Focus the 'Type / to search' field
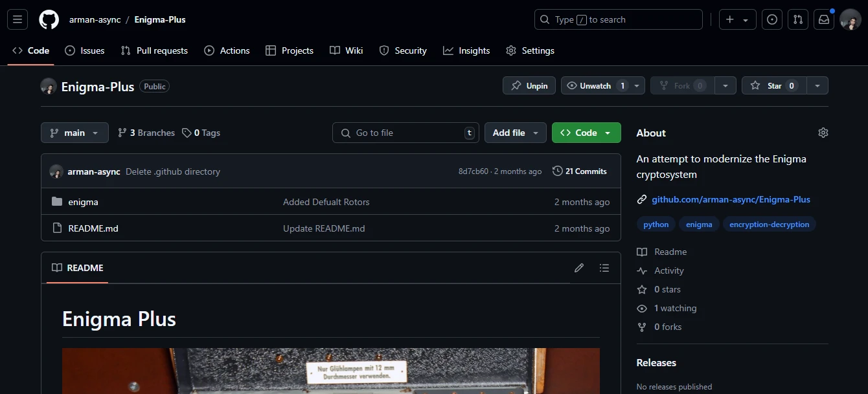The image size is (868, 394). tap(619, 19)
